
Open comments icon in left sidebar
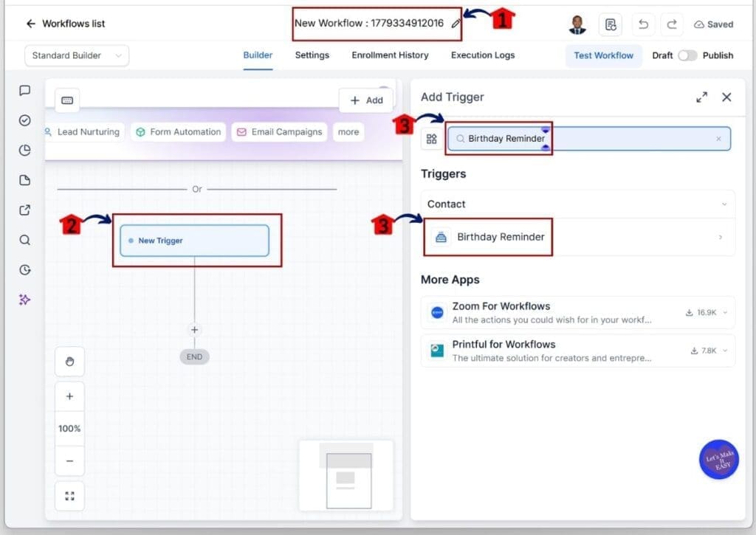pos(24,90)
